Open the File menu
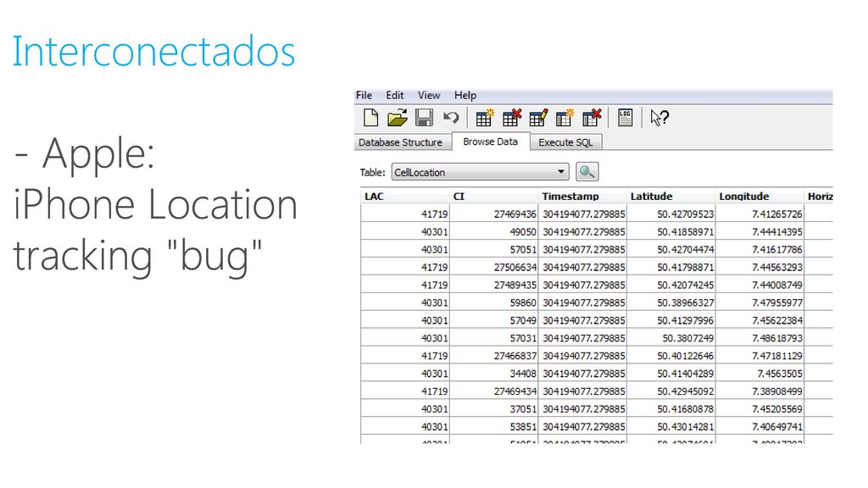The width and height of the screenshot is (868, 488). coord(364,95)
